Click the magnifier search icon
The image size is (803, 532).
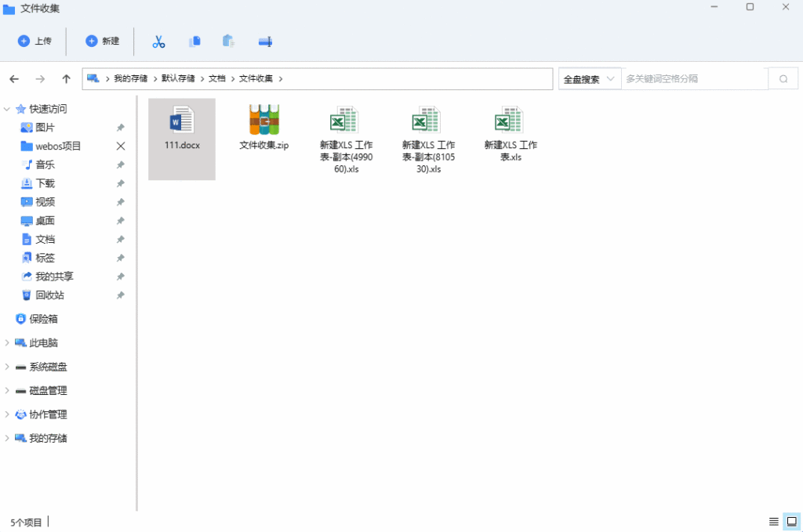pyautogui.click(x=783, y=79)
